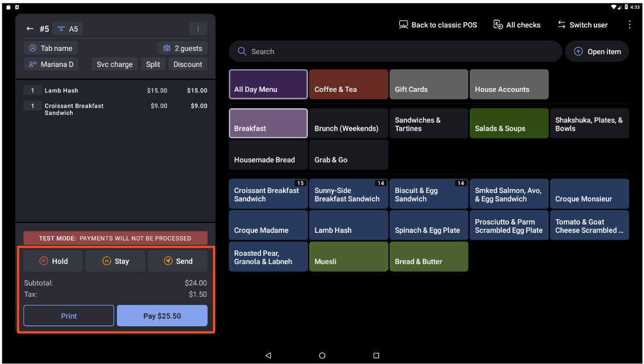Expand the Croissant Breakfast Sandwich line item
The width and height of the screenshot is (644, 364).
74,109
